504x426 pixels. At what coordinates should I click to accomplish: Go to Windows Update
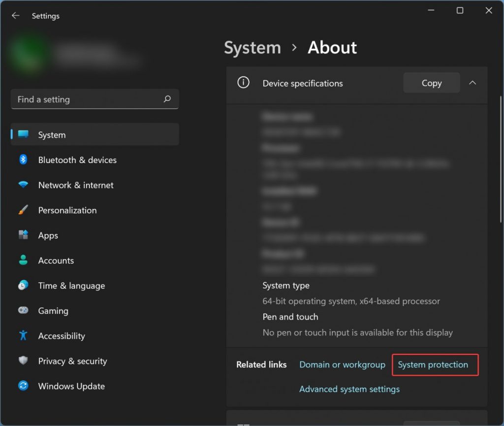point(95,386)
